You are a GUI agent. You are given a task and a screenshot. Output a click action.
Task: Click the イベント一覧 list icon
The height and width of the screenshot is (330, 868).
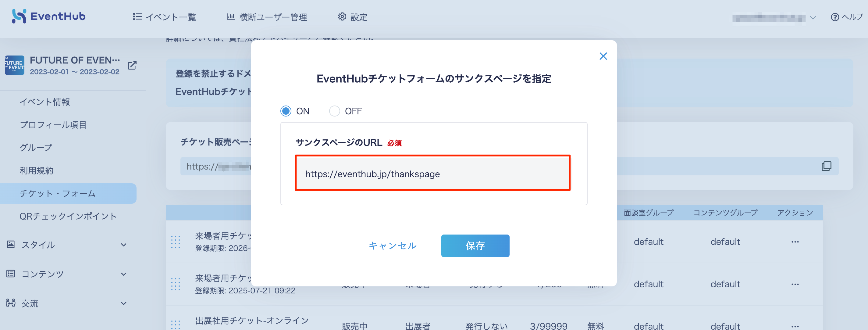click(137, 16)
